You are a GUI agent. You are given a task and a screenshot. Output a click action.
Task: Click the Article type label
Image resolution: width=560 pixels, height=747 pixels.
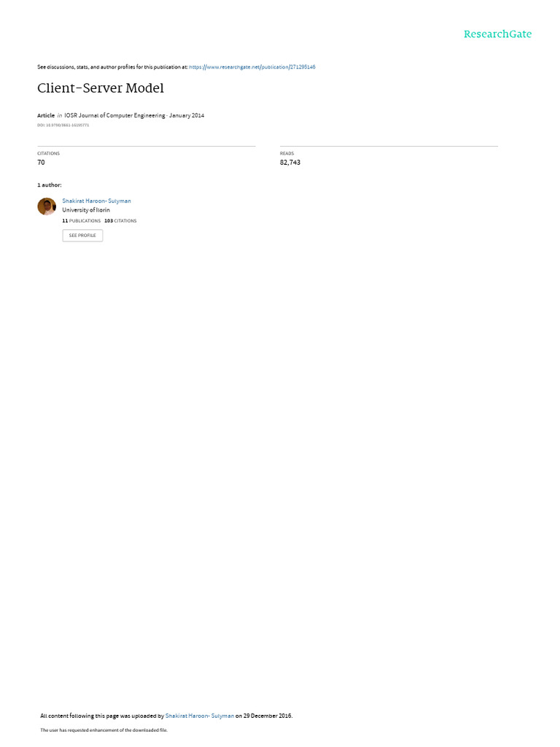[46, 115]
